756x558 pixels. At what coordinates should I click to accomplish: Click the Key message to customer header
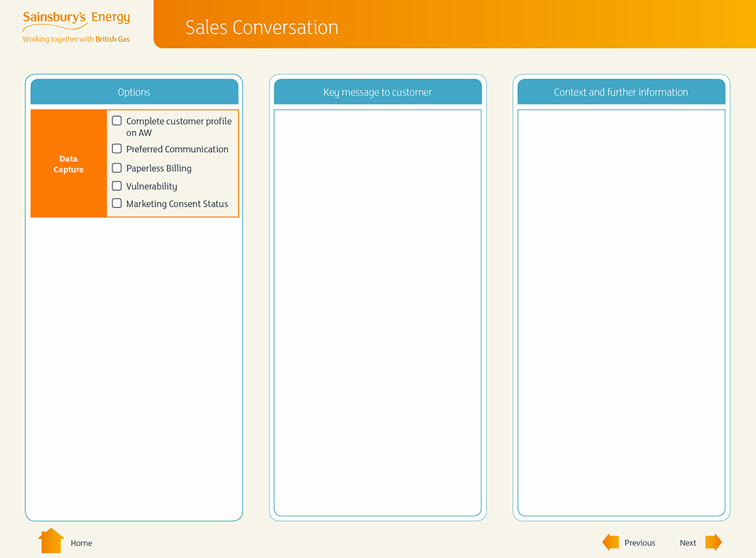[x=377, y=92]
